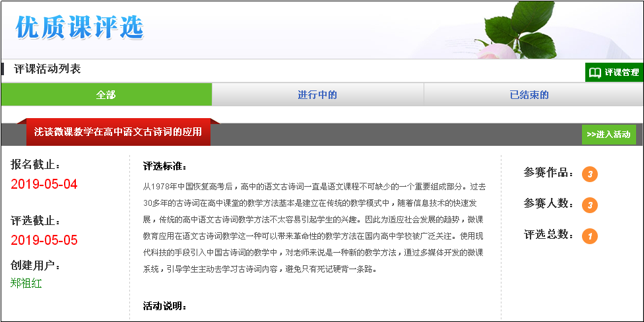Switch to the 进行中的 tab

tap(317, 95)
